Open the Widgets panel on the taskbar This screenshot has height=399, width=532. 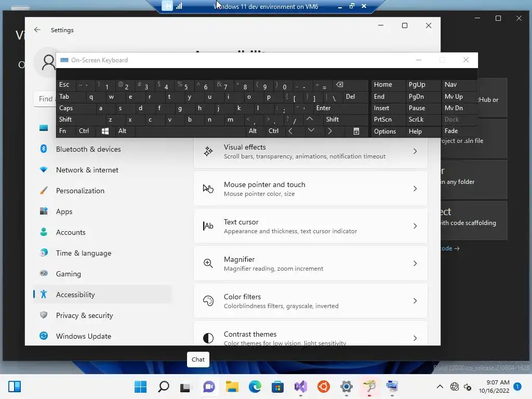15,387
